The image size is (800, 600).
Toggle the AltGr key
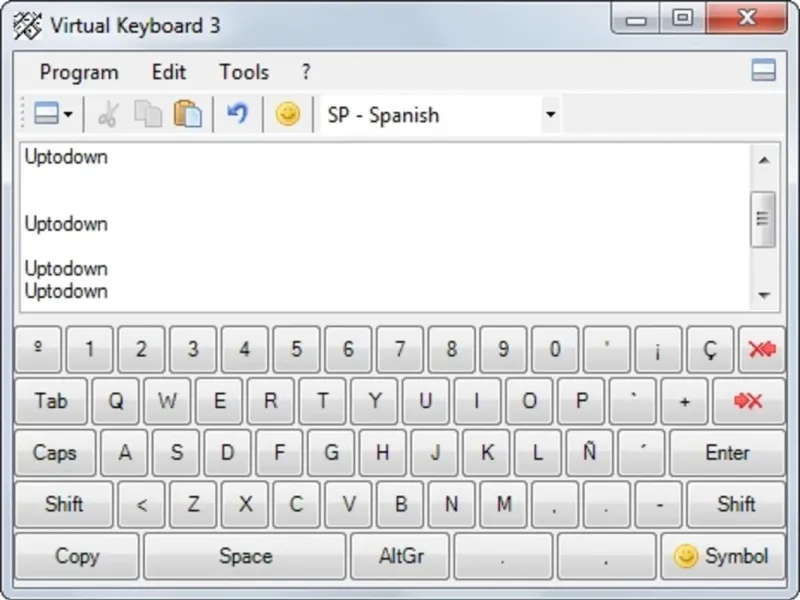pyautogui.click(x=401, y=556)
